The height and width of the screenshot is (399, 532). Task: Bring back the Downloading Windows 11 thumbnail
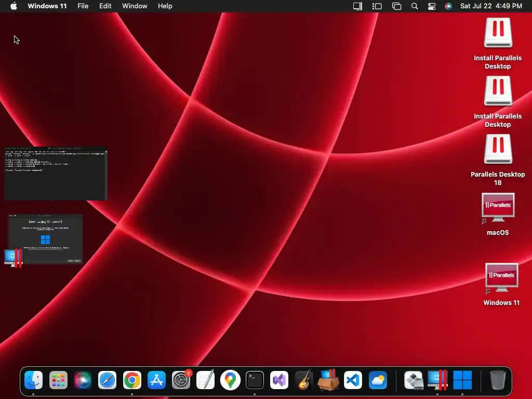pyautogui.click(x=45, y=239)
